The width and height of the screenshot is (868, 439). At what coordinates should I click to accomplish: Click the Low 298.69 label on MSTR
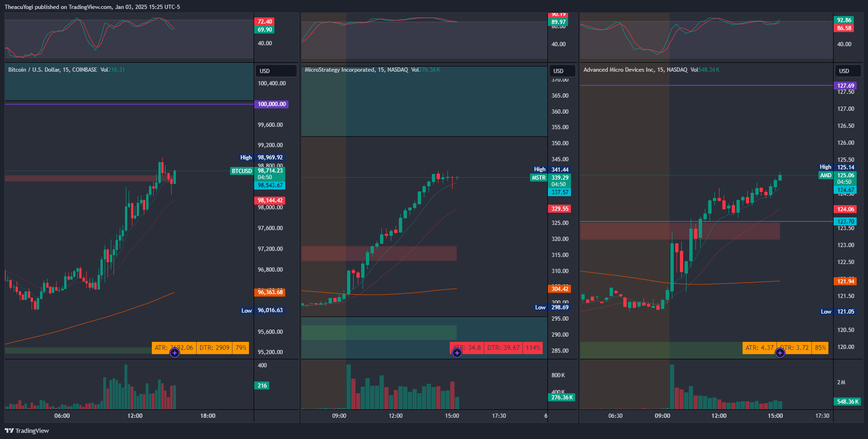[x=552, y=307]
